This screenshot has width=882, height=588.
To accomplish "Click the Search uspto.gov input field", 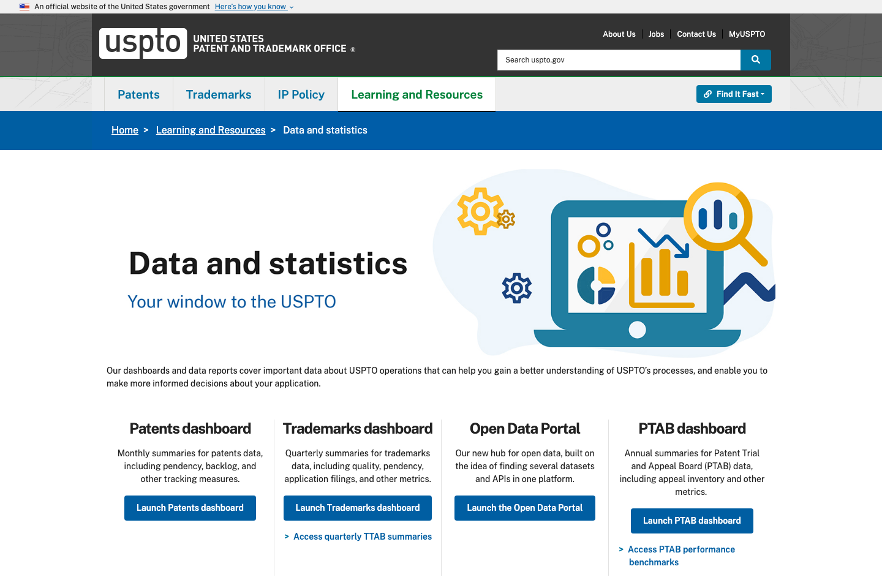I will tap(619, 59).
